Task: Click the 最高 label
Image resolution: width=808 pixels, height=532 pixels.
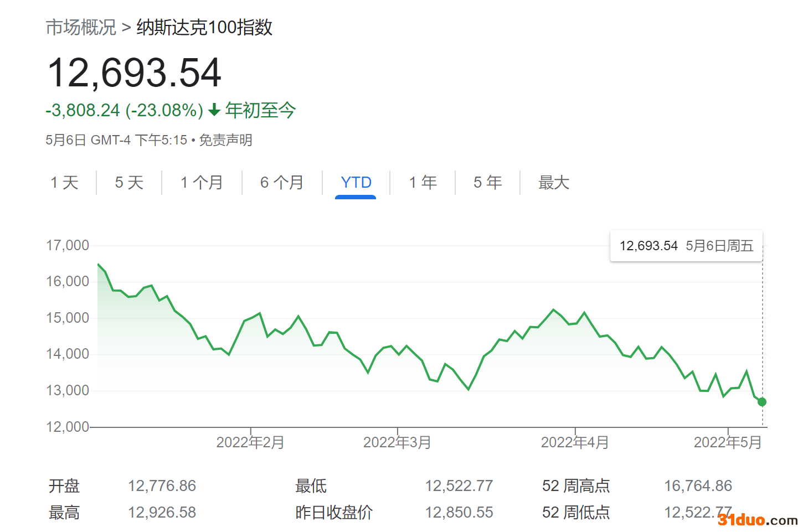Action: pyautogui.click(x=64, y=513)
